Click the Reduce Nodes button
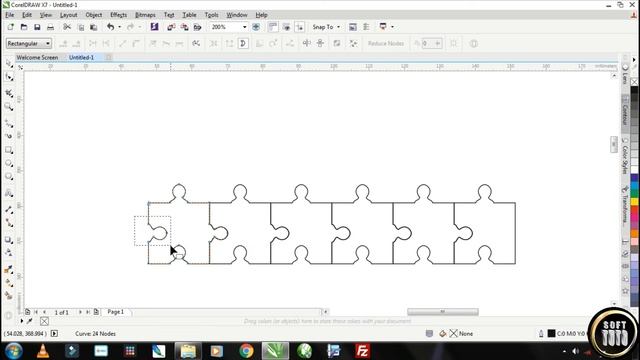The height and width of the screenshot is (360, 640). [x=386, y=43]
